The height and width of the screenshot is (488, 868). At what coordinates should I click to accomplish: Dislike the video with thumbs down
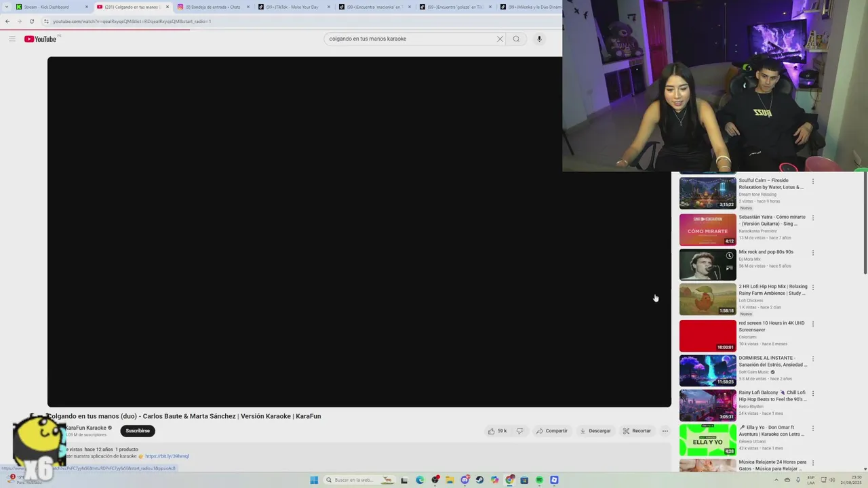point(520,430)
